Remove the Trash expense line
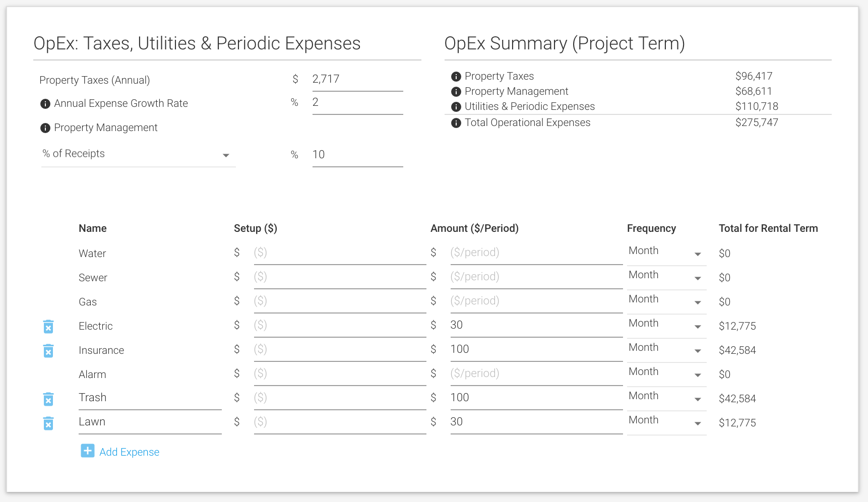 tap(48, 399)
